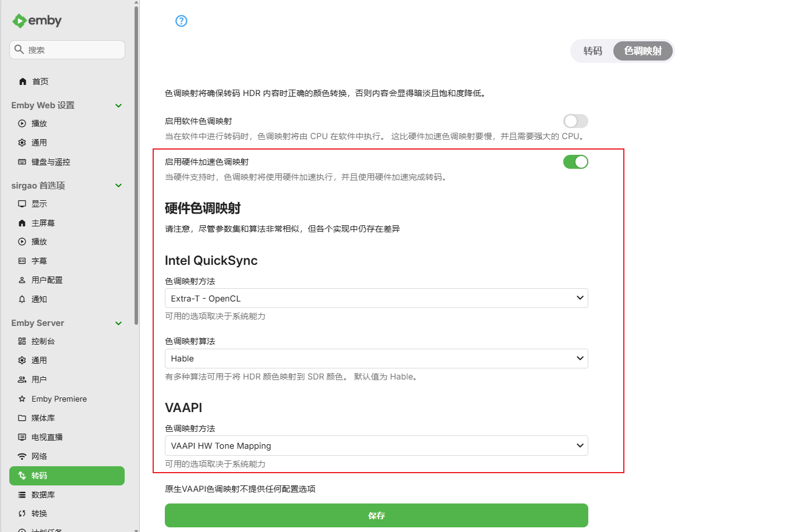Open the 媒体库 library folder item

pos(22,418)
